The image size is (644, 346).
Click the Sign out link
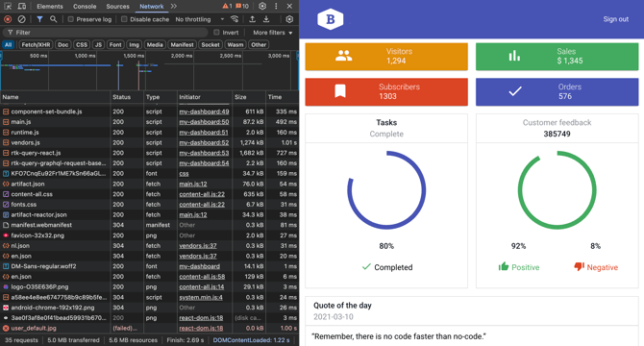coord(615,19)
